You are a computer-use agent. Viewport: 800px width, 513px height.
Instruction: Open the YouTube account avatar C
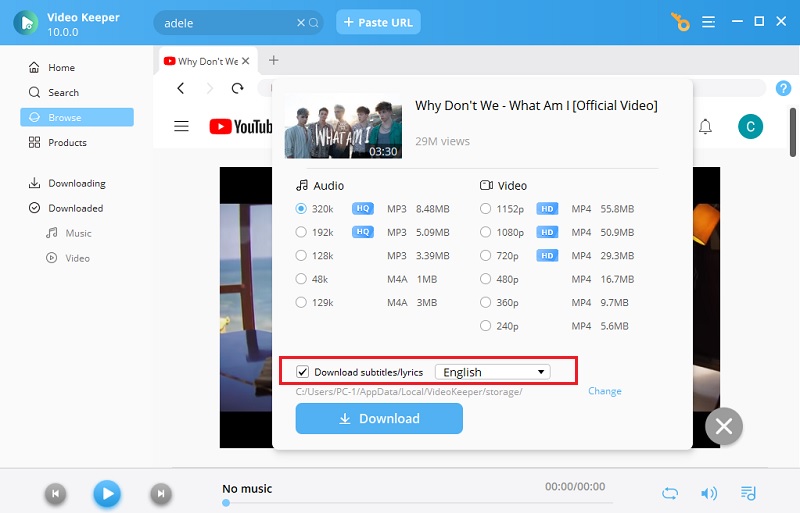750,127
